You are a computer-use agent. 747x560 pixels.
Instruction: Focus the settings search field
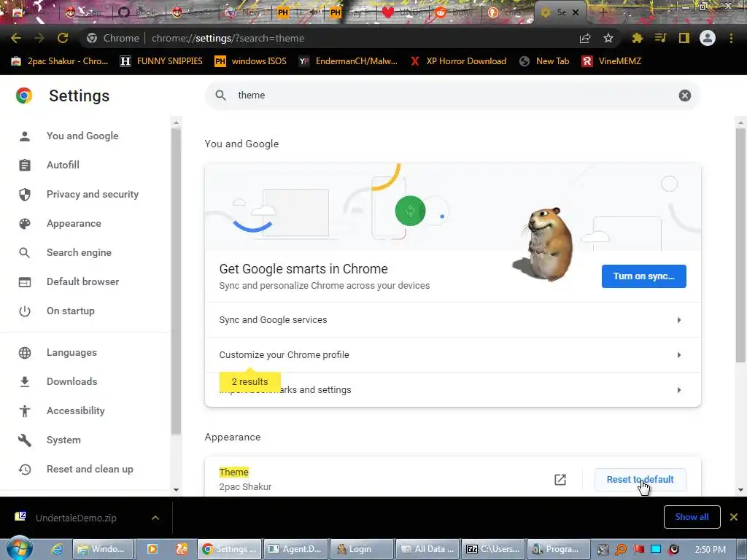click(x=452, y=96)
